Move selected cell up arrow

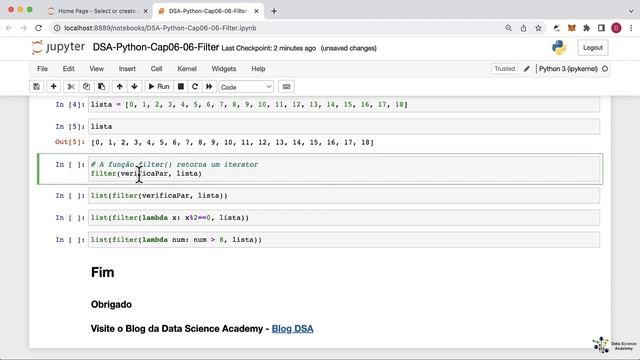click(120, 87)
